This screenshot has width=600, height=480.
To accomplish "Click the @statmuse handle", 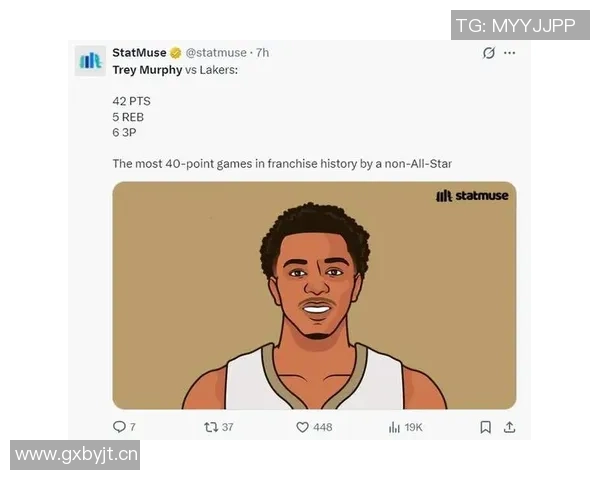I will [216, 53].
